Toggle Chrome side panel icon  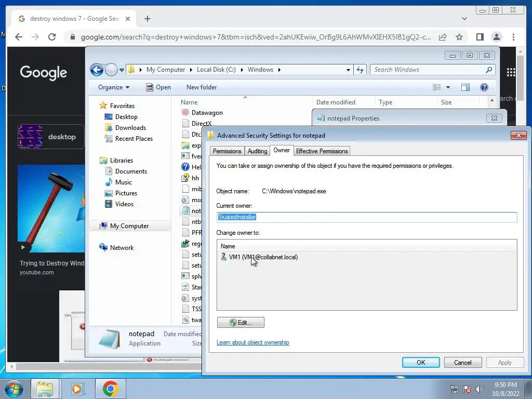tap(480, 37)
